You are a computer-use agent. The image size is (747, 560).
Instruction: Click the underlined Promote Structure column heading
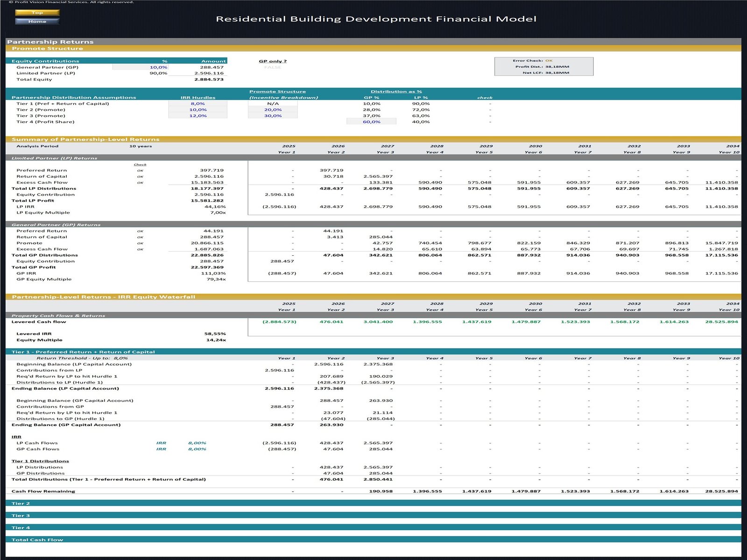click(x=277, y=91)
